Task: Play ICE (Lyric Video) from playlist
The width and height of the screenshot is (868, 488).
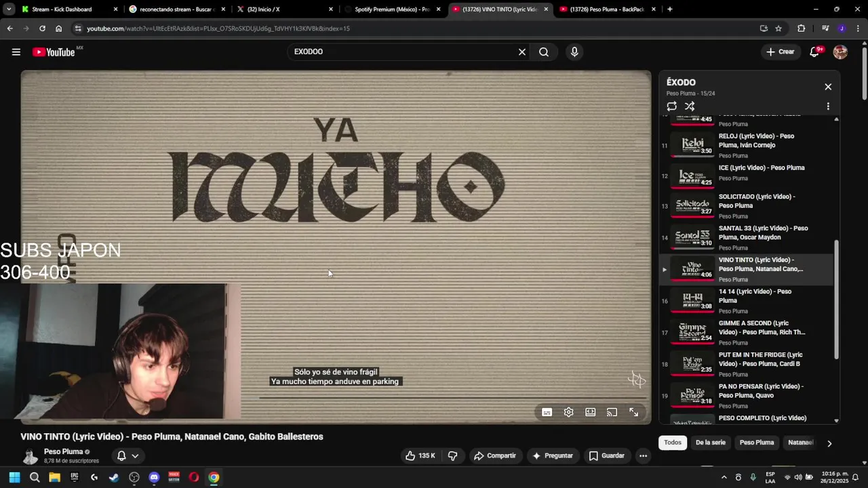Action: point(746,176)
